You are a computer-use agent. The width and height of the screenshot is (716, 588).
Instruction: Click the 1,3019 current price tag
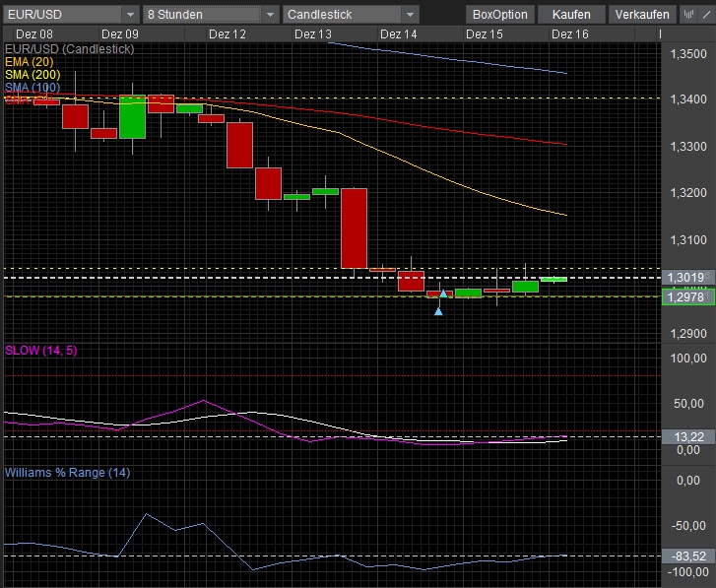pyautogui.click(x=687, y=277)
